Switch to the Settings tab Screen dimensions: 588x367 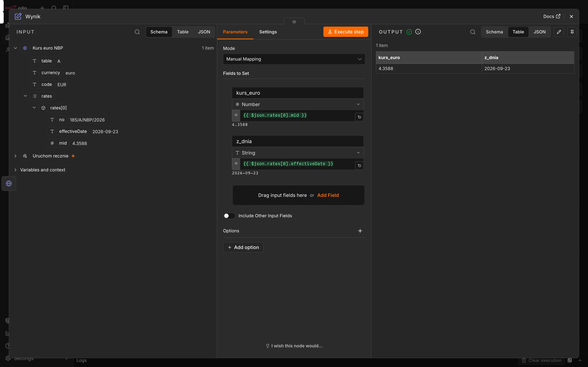[x=268, y=32]
